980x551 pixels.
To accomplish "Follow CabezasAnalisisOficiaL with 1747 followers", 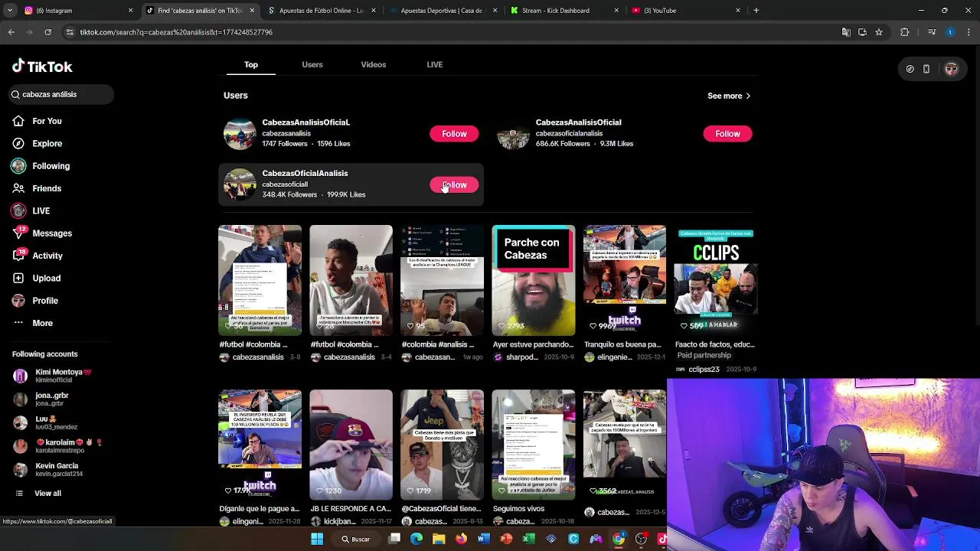I will (454, 134).
